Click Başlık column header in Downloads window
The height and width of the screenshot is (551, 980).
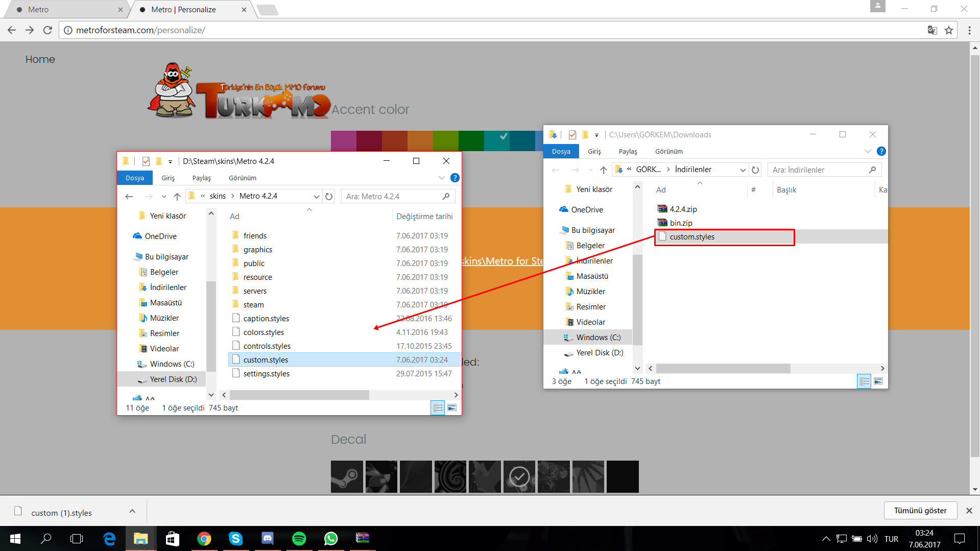pyautogui.click(x=786, y=189)
